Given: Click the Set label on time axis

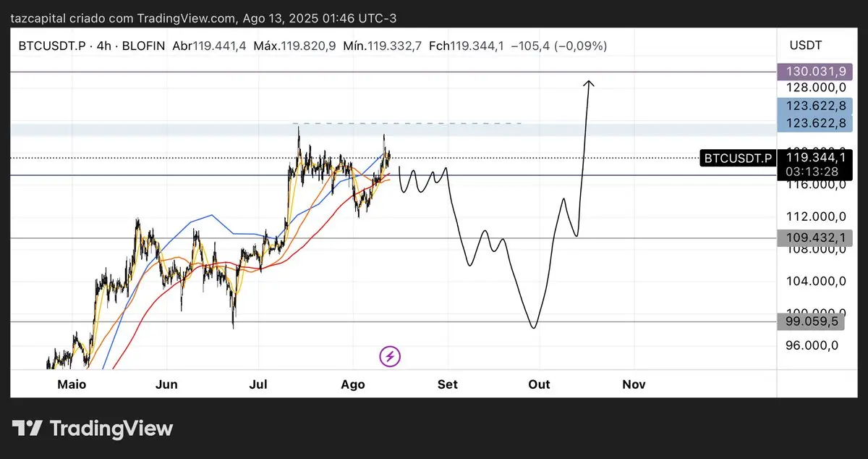Looking at the screenshot, I should point(447,384).
